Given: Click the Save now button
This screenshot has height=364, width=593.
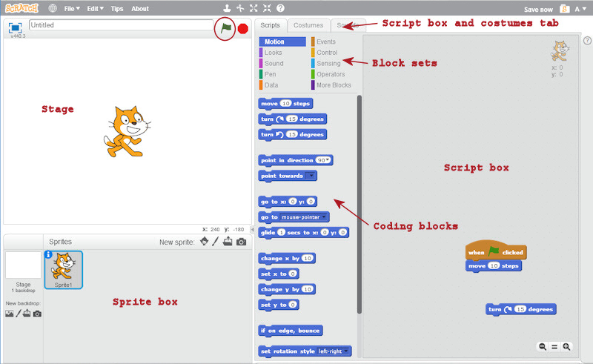Looking at the screenshot, I should (538, 10).
